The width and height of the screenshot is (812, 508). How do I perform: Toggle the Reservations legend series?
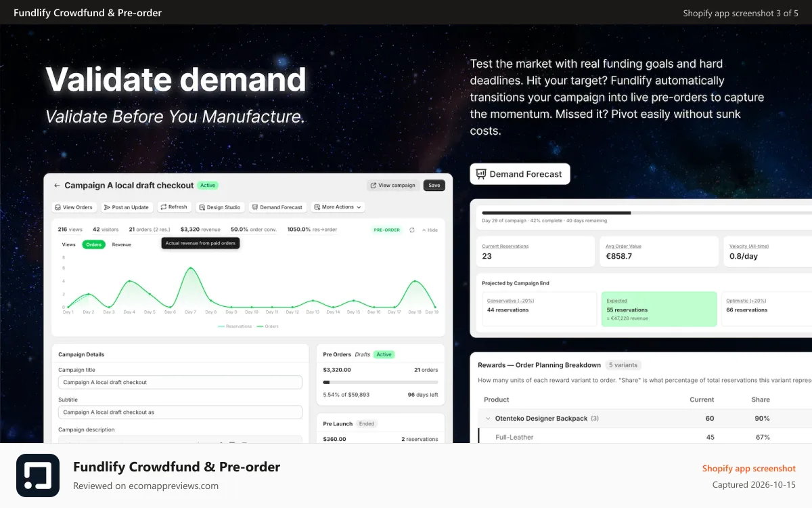pos(233,326)
